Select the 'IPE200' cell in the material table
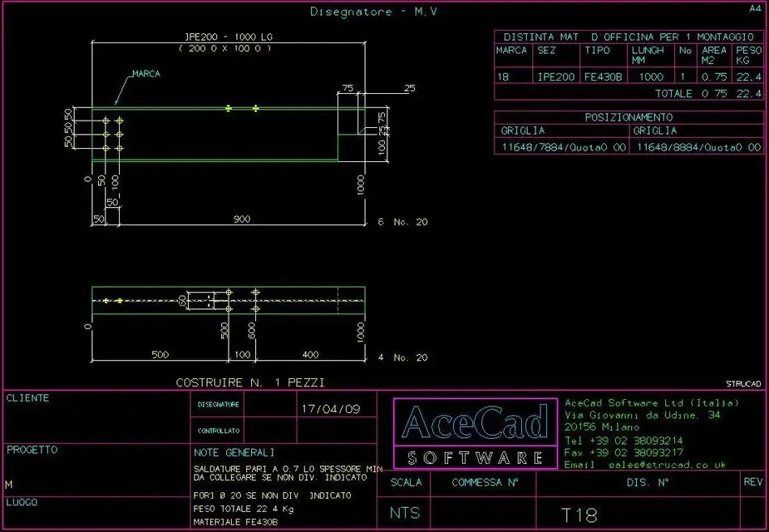Image resolution: width=769 pixels, height=532 pixels. (556, 77)
